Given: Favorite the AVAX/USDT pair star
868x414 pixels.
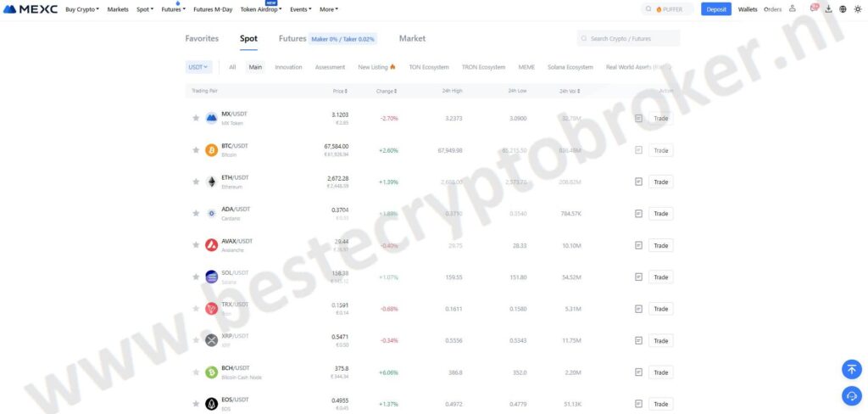Looking at the screenshot, I should (x=196, y=245).
